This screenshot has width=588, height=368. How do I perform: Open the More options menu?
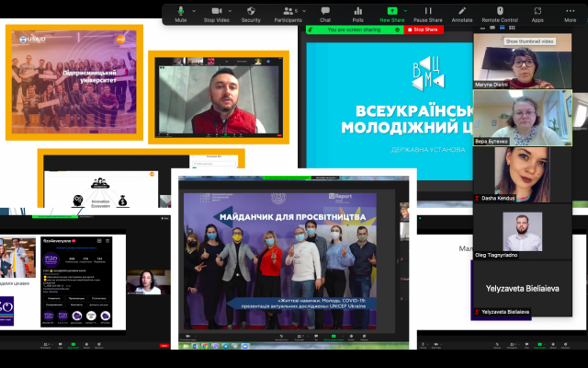coord(570,15)
